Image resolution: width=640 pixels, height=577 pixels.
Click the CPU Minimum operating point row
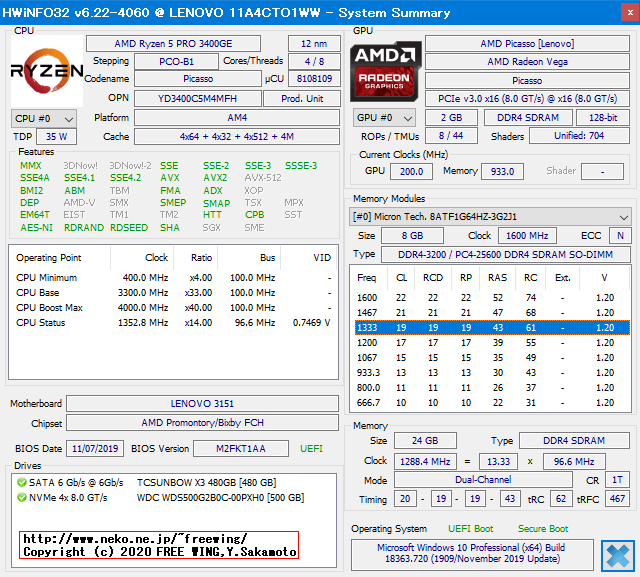pyautogui.click(x=173, y=277)
